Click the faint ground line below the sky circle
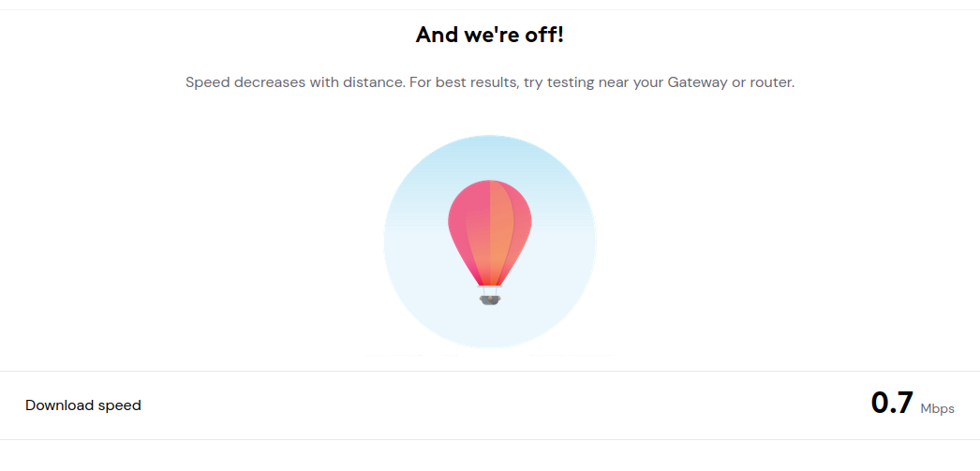 point(490,355)
